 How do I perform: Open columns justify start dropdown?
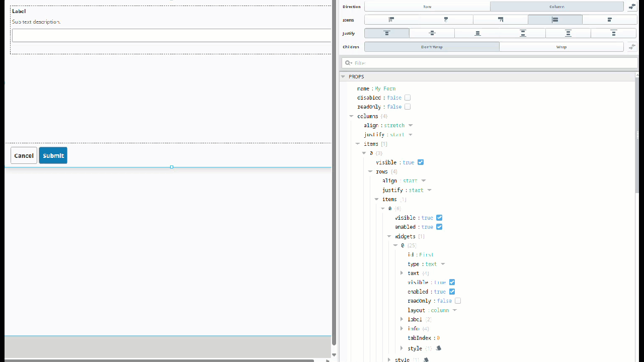click(x=411, y=135)
